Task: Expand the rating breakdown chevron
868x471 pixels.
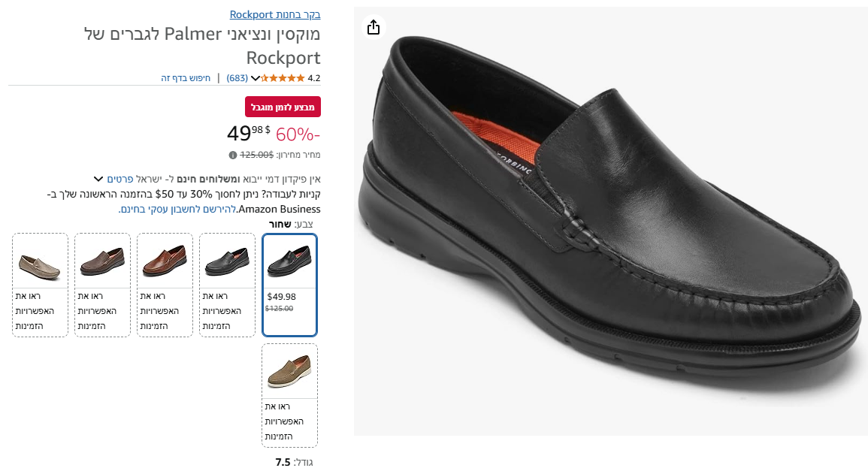Action: [256, 77]
